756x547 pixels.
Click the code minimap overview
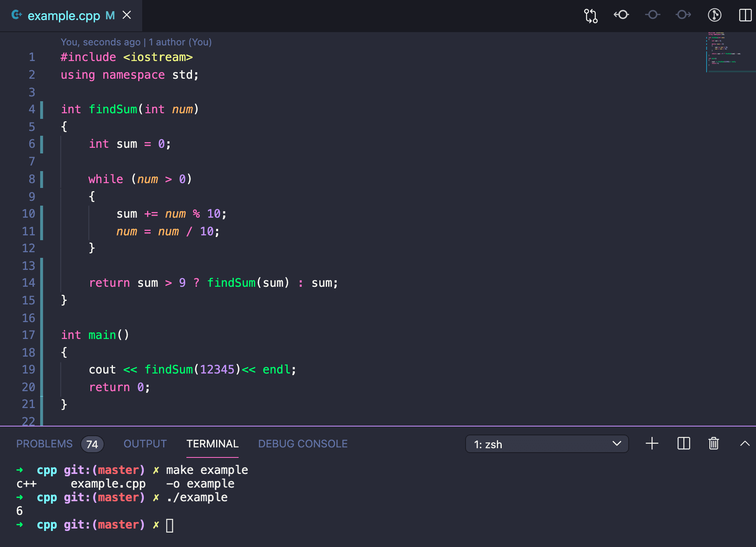pos(730,52)
